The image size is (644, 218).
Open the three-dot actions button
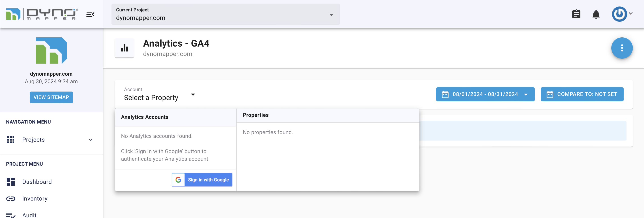[622, 48]
